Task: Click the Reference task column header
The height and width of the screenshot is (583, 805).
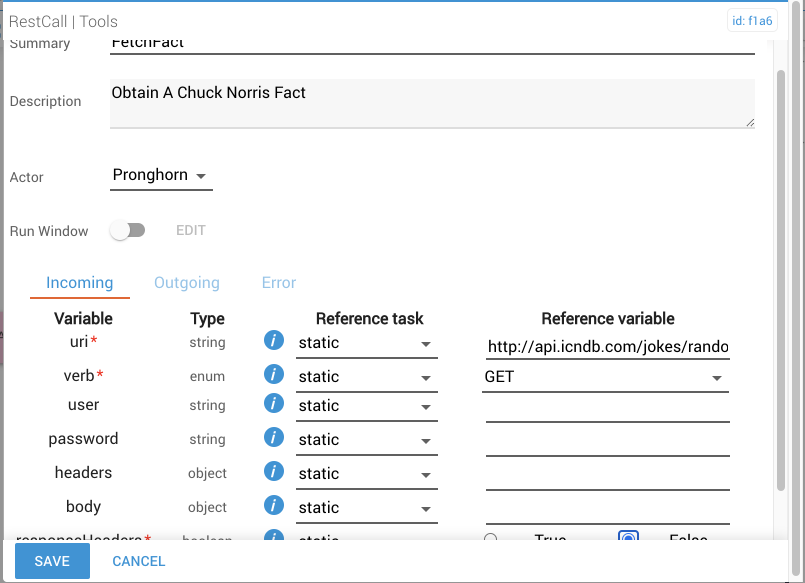Action: coord(370,318)
